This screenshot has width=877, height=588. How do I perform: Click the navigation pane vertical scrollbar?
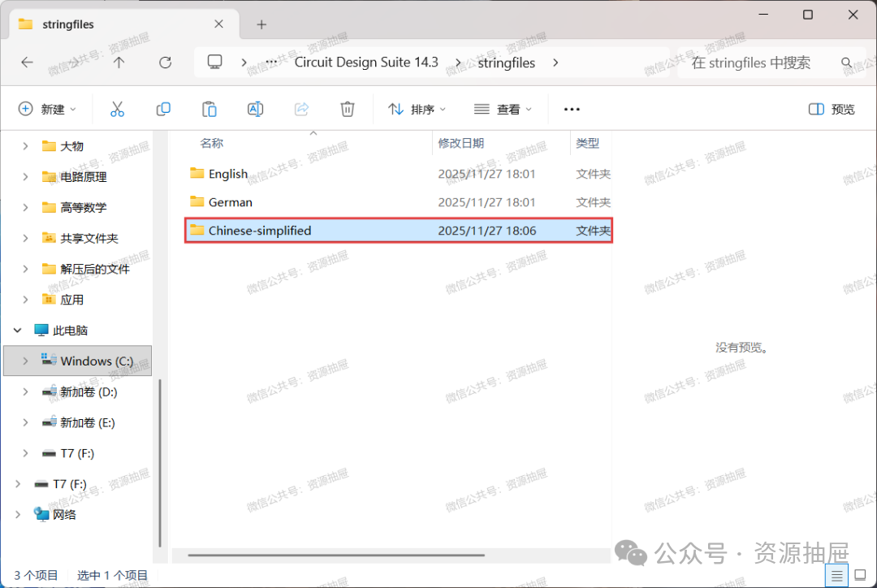pos(160,463)
